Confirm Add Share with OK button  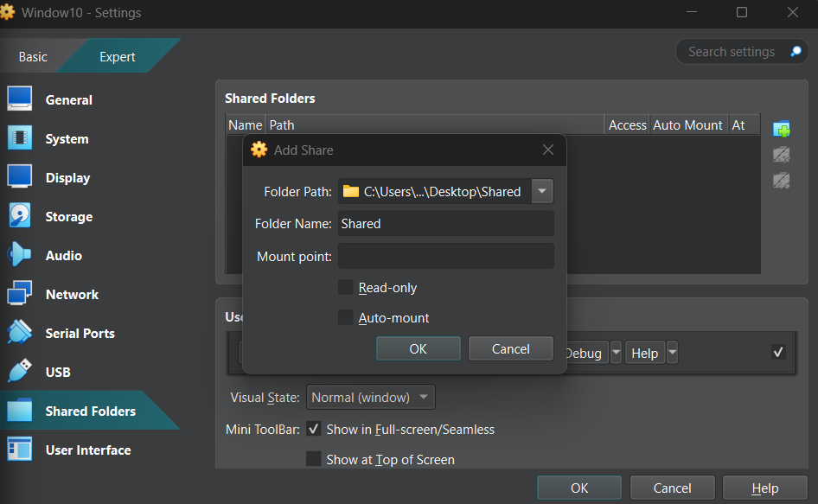[x=418, y=348]
